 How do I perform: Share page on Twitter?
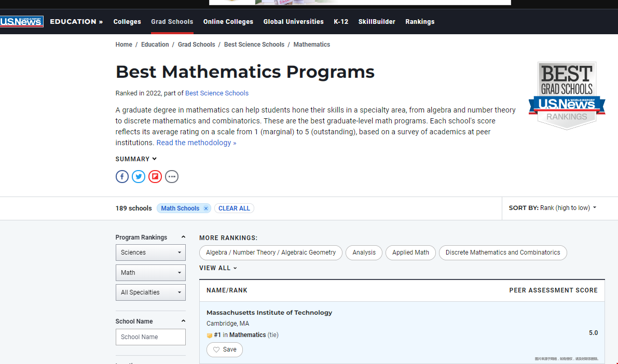pyautogui.click(x=139, y=176)
